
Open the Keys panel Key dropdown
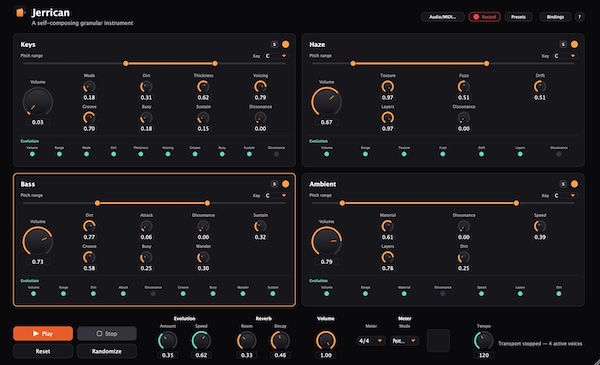click(276, 56)
